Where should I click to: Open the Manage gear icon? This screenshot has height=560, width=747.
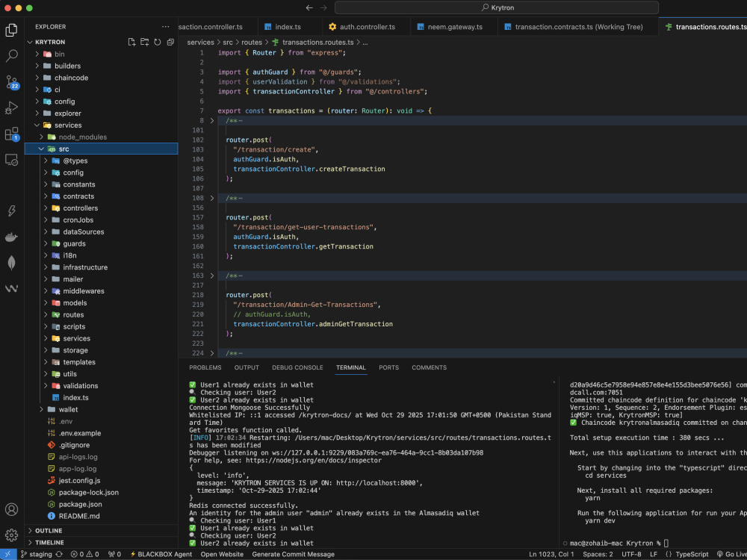click(11, 535)
